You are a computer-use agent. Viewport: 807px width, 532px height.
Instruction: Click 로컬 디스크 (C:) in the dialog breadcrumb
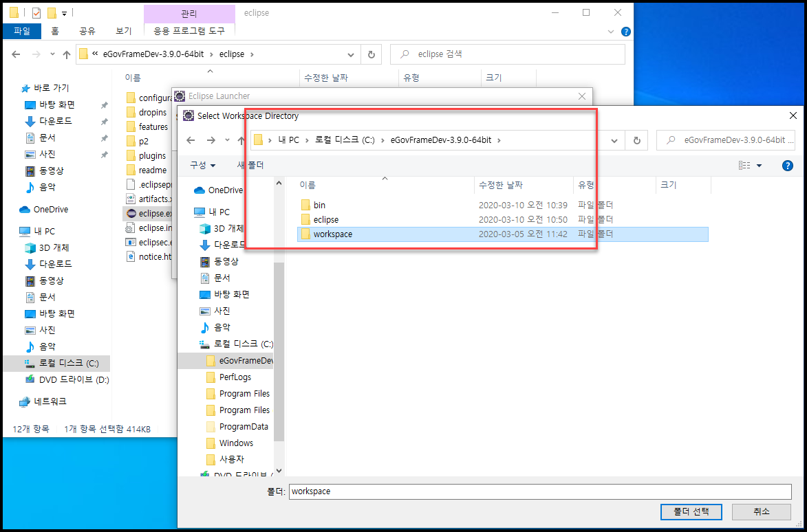point(345,140)
